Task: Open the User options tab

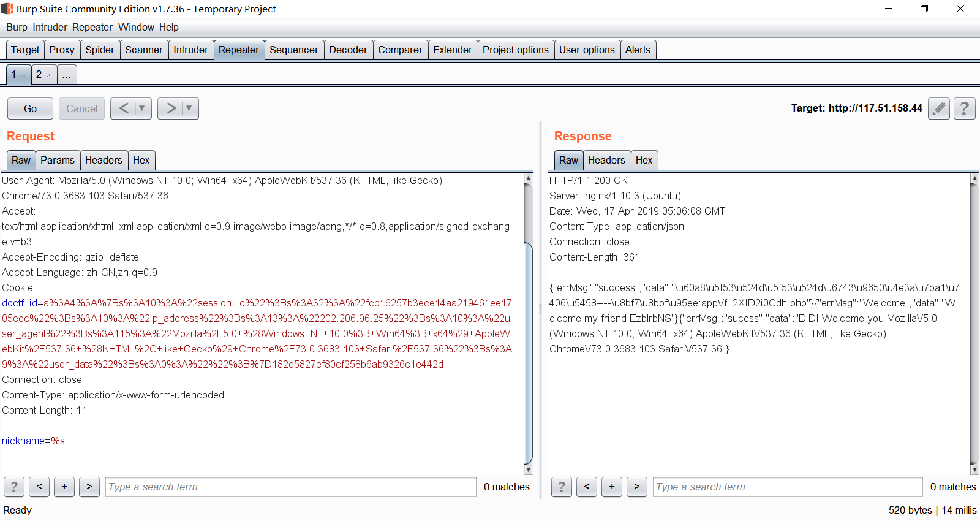Action: [x=587, y=50]
